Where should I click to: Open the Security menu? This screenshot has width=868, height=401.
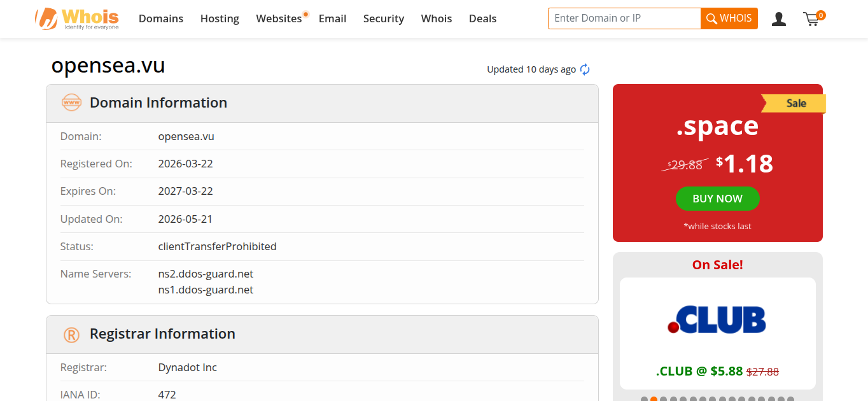tap(384, 18)
